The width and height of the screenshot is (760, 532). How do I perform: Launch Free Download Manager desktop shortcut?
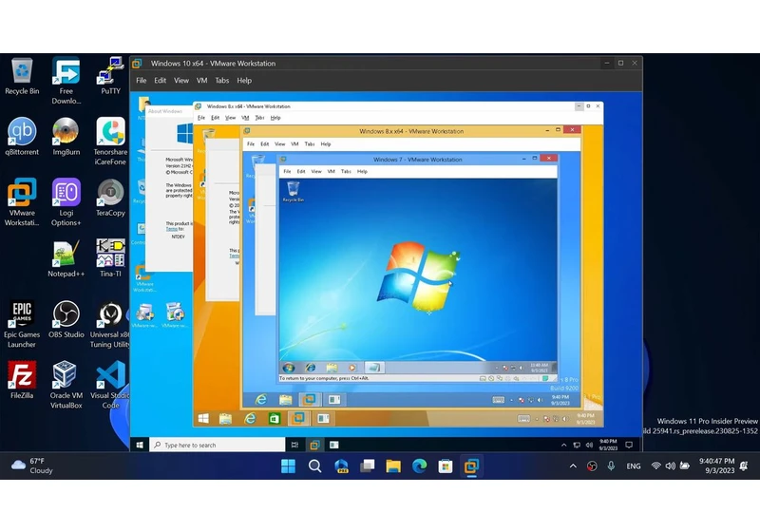pos(66,81)
